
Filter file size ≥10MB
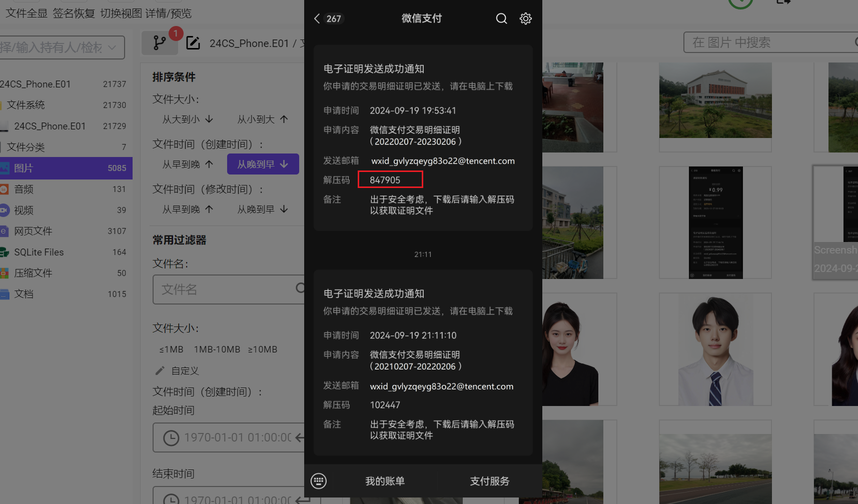pyautogui.click(x=263, y=349)
